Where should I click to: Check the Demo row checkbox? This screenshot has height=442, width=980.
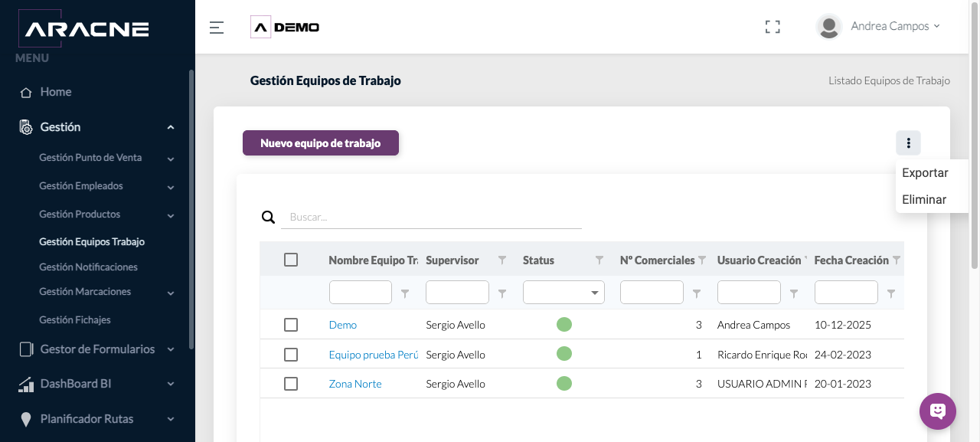click(291, 325)
